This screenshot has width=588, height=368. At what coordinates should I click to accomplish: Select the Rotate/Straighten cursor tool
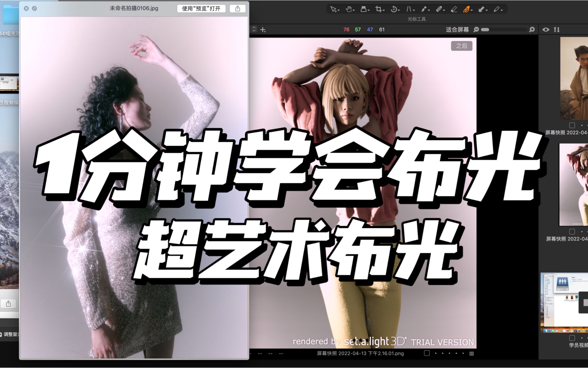tap(394, 9)
